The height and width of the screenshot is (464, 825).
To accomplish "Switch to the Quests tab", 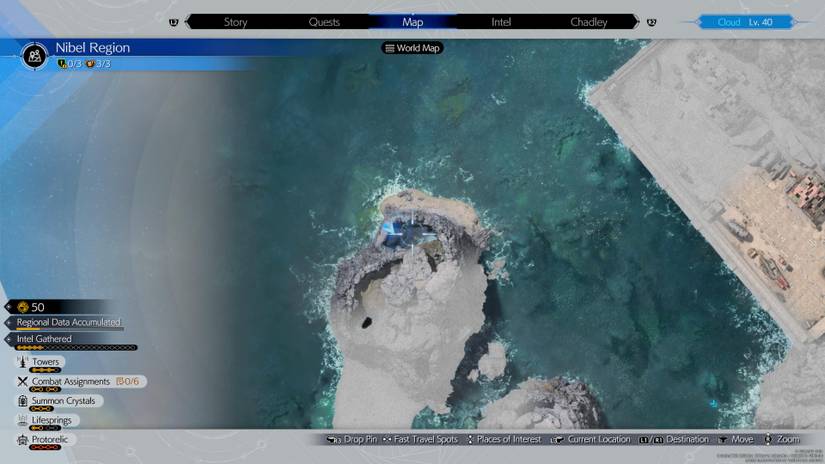I will coord(324,22).
